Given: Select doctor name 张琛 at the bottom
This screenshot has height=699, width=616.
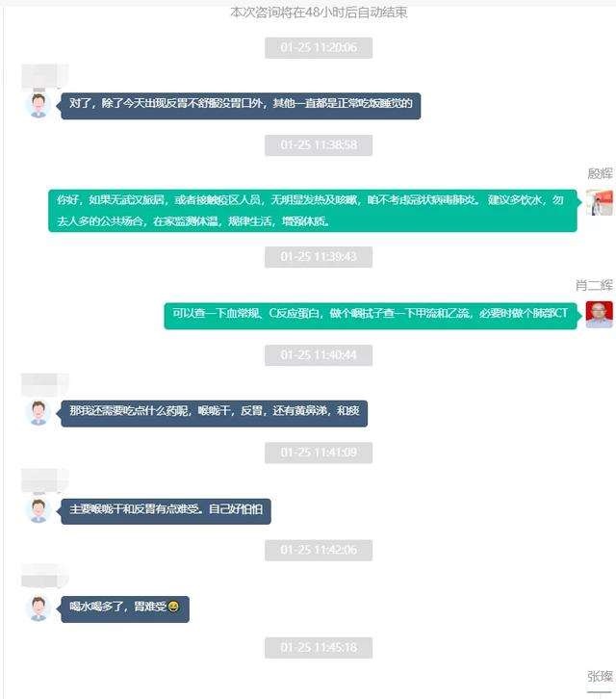Looking at the screenshot, I should coord(600,676).
